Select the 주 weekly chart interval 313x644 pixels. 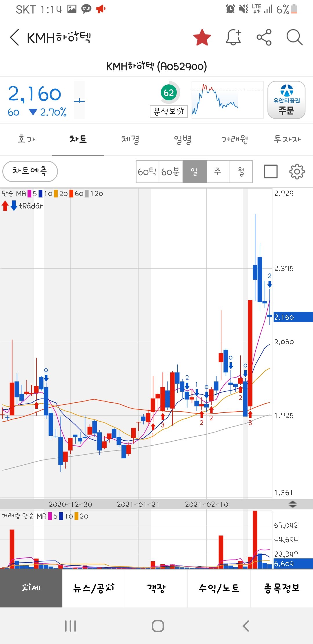[x=218, y=172]
